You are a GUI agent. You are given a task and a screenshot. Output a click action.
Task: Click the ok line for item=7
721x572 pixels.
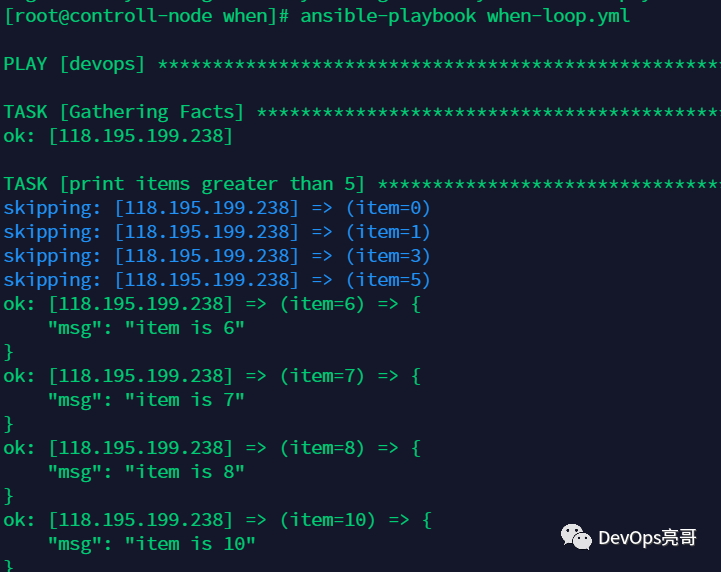[211, 376]
